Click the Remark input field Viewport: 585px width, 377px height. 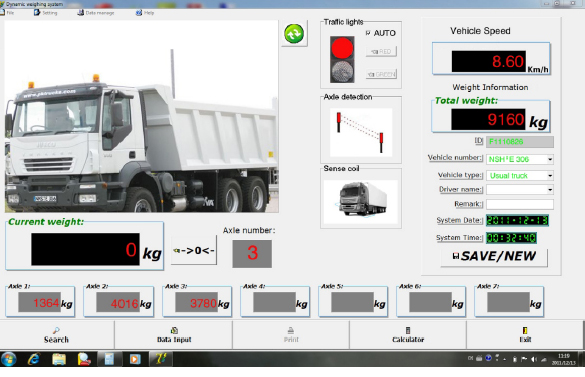pos(520,204)
